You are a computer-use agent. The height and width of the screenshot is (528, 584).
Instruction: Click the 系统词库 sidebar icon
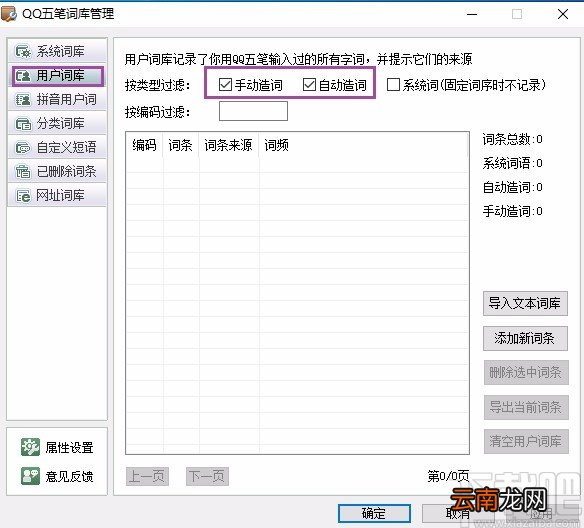click(23, 51)
